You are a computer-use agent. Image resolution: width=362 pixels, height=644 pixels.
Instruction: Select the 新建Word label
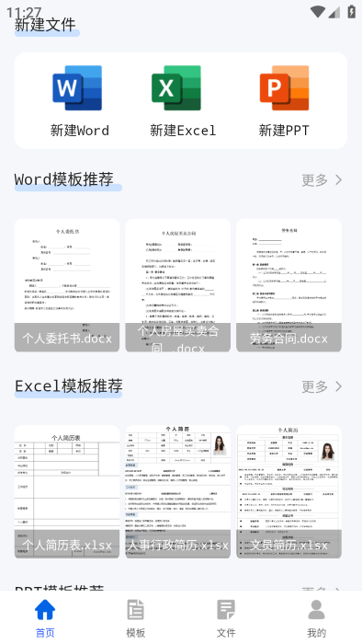click(80, 131)
